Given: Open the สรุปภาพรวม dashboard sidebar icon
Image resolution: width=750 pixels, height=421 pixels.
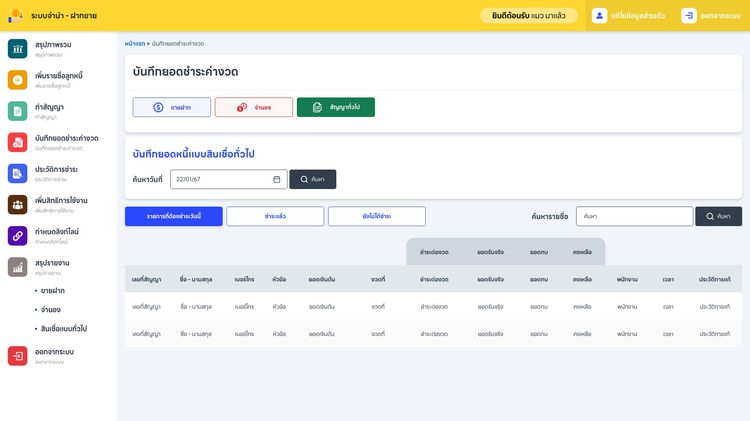Looking at the screenshot, I should pyautogui.click(x=17, y=49).
